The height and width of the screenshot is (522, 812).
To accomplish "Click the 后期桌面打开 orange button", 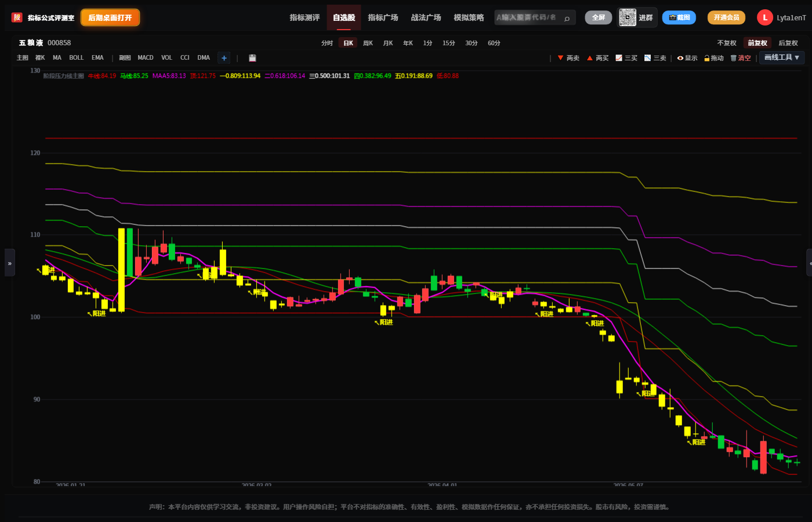I will click(110, 17).
